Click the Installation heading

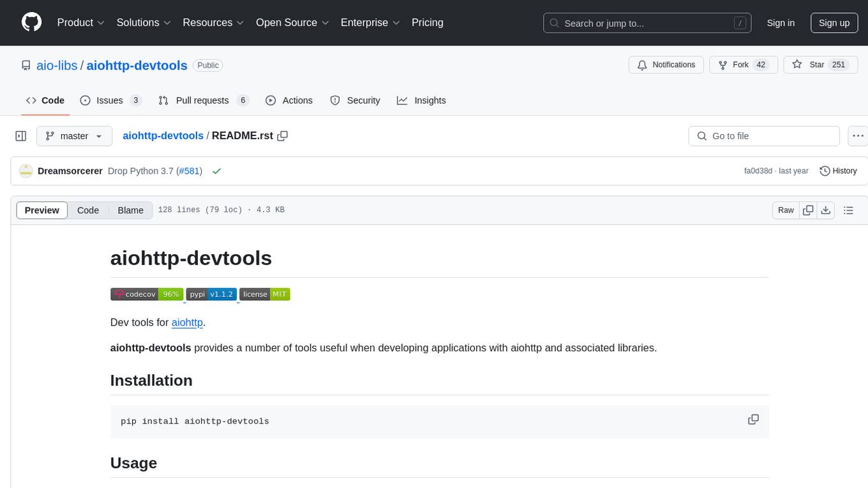[x=151, y=380]
